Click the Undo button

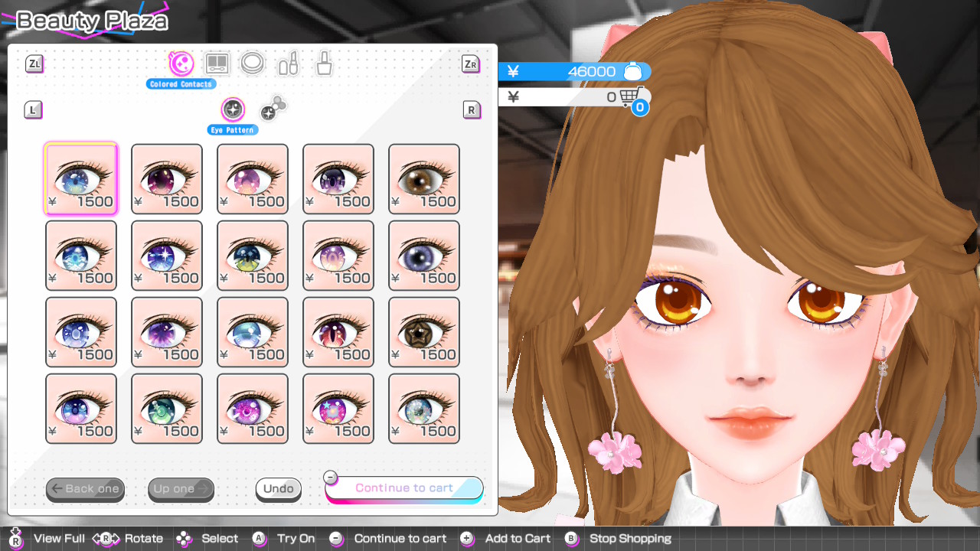coord(279,489)
